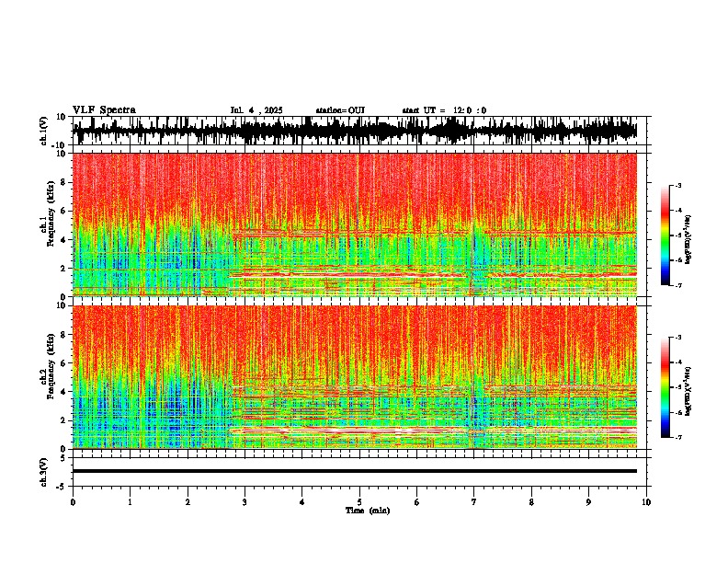Click the "5" tick on the time axis
Image resolution: width=728 pixels, height=563 pixels.
(359, 502)
